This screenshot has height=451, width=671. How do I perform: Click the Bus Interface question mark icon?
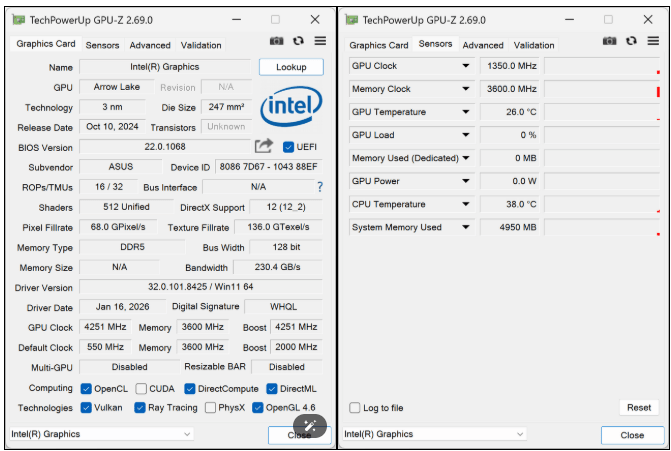pyautogui.click(x=320, y=187)
